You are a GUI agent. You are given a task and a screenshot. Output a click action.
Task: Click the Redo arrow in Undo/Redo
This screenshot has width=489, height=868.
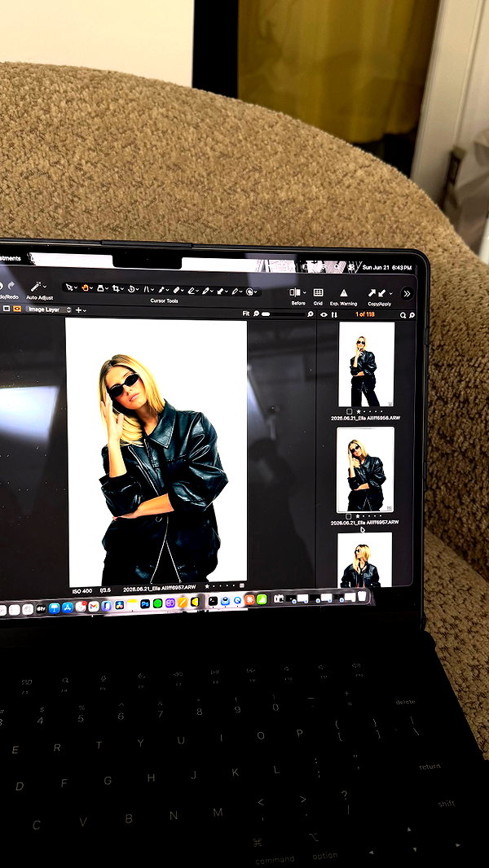[x=11, y=286]
